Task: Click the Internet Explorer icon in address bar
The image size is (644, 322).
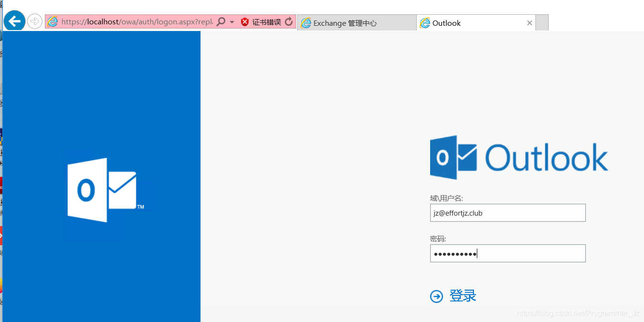Action: tap(53, 21)
